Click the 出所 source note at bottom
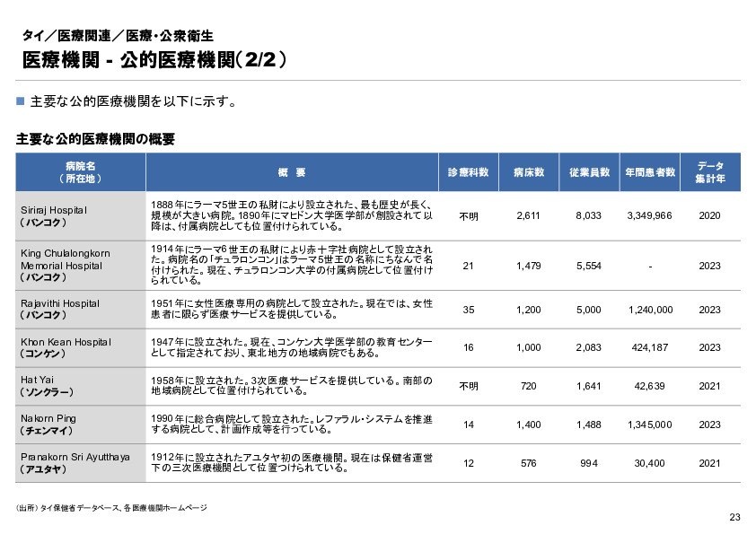This screenshot has height=534, width=756. click(110, 506)
